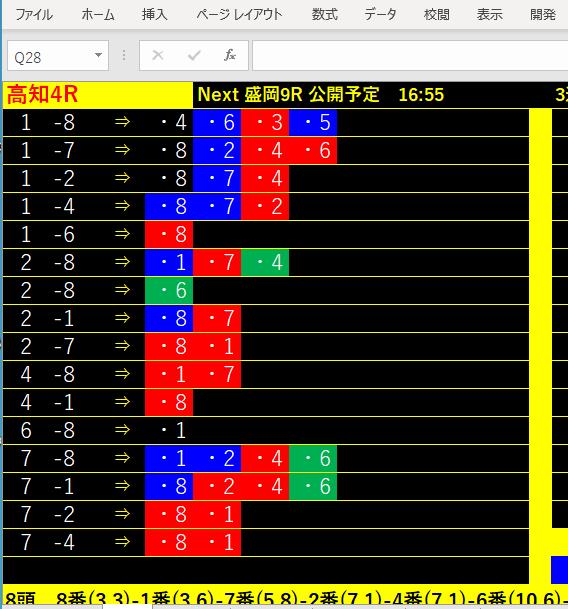Open the 校閲 ribbon tab

tap(437, 15)
